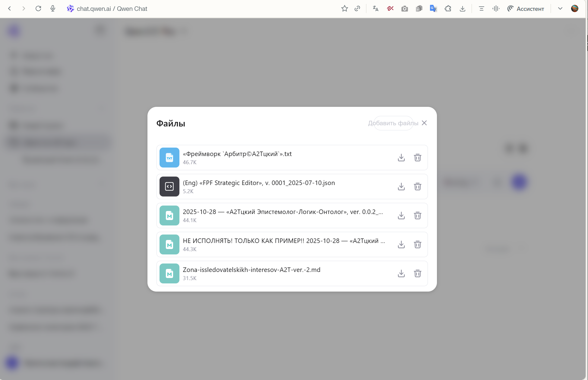This screenshot has width=588, height=380.
Task: Click the chat.qwen.ai address bar
Action: [x=112, y=9]
